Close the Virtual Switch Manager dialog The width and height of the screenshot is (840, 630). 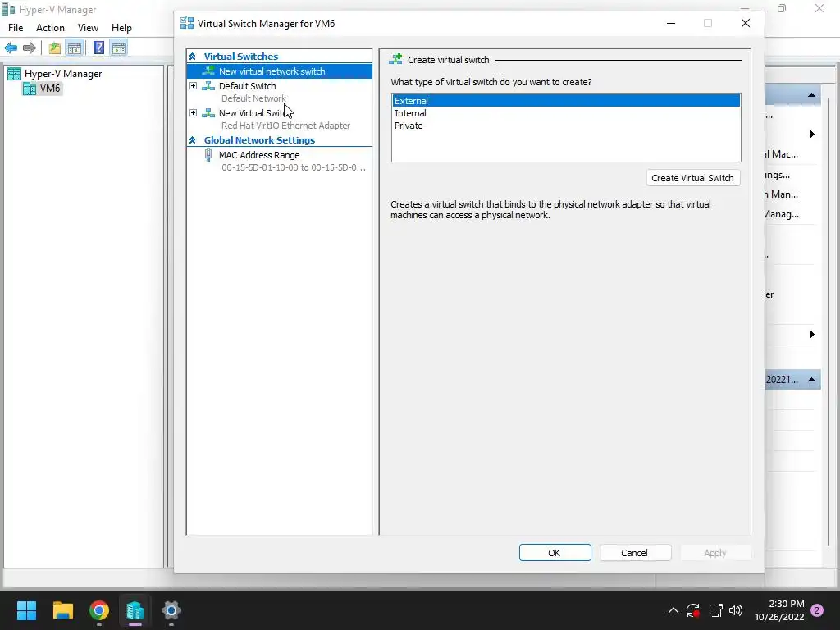[x=745, y=23]
